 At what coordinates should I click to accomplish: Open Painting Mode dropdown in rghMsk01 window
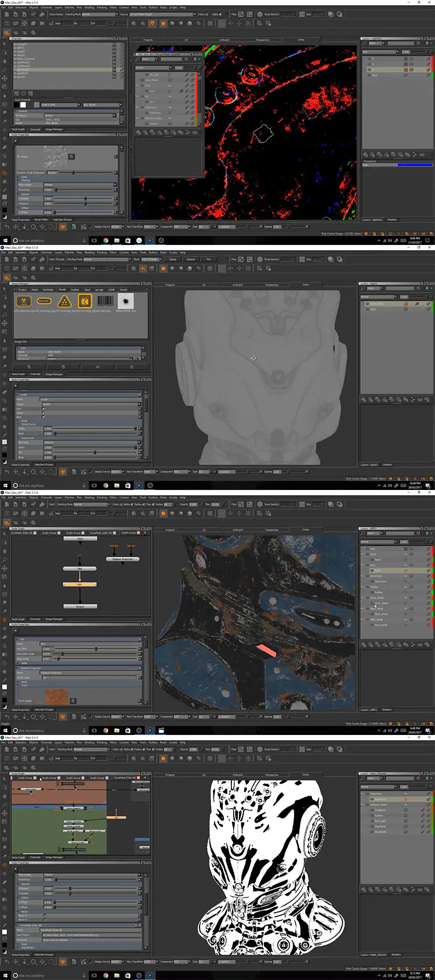click(100, 14)
